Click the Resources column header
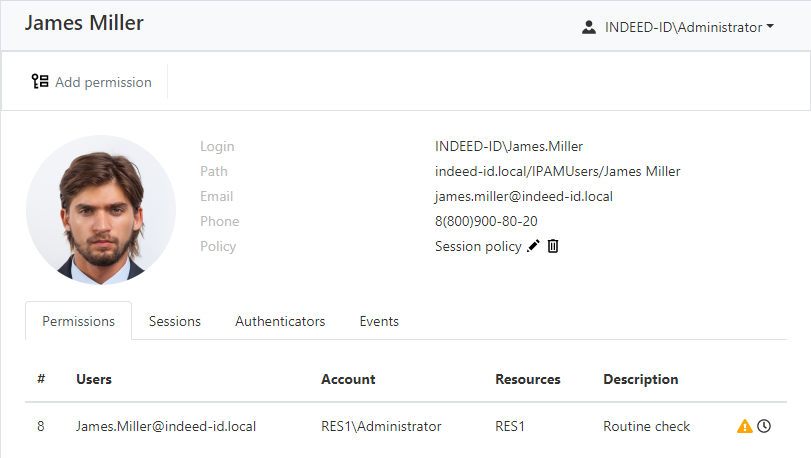The image size is (811, 458). pos(527,379)
